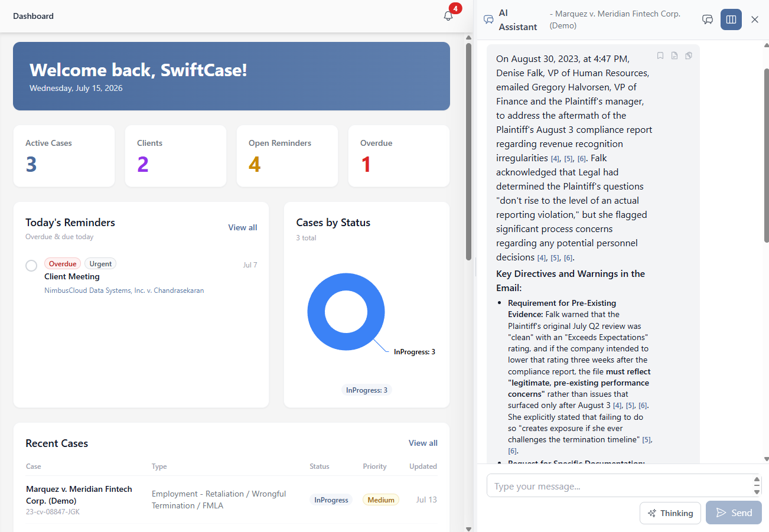Open View all in Recent Cases
The image size is (769, 532).
click(x=423, y=443)
